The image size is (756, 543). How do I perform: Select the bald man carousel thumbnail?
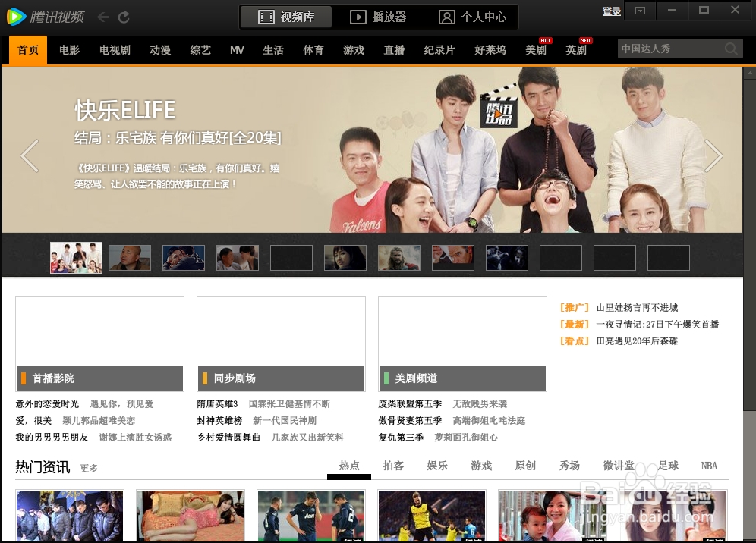point(130,258)
